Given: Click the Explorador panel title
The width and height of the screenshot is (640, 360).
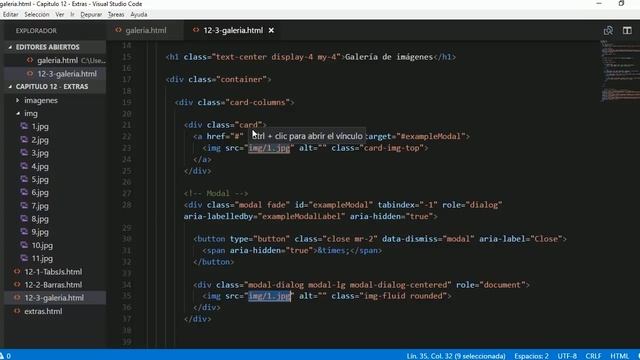Looking at the screenshot, I should click(36, 31).
